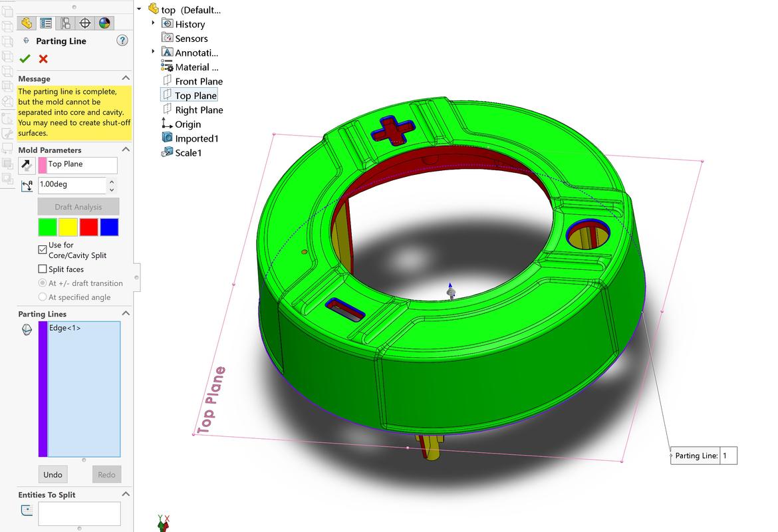Viewport: 778px width, 532px height.
Task: Click the Material gear icon
Action: pos(167,66)
